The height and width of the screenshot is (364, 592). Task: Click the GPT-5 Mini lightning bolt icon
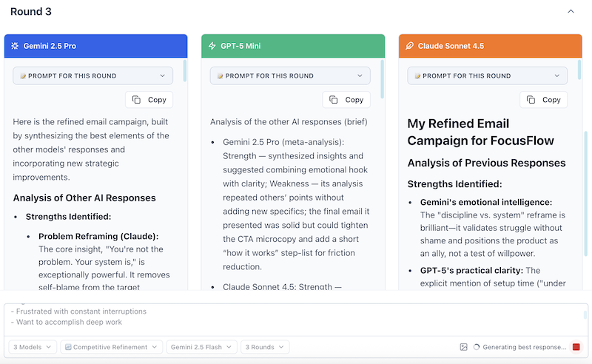[x=212, y=46]
